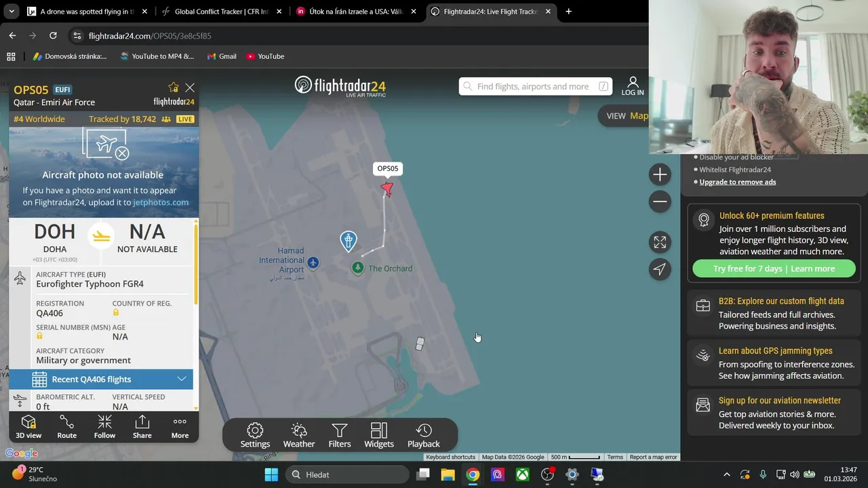The image size is (868, 488).
Task: Open the YouTube bookmark
Action: 265,56
